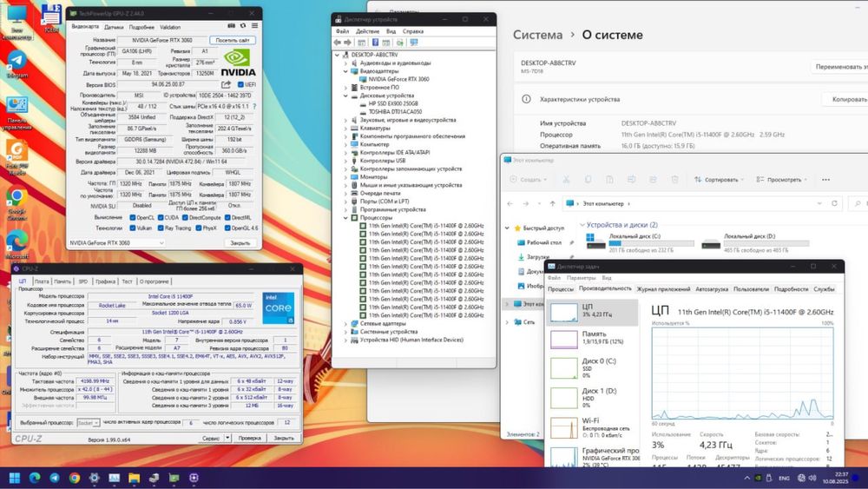Click Device Manager back arrow toolbar icon
The width and height of the screenshot is (868, 489).
pos(337,43)
